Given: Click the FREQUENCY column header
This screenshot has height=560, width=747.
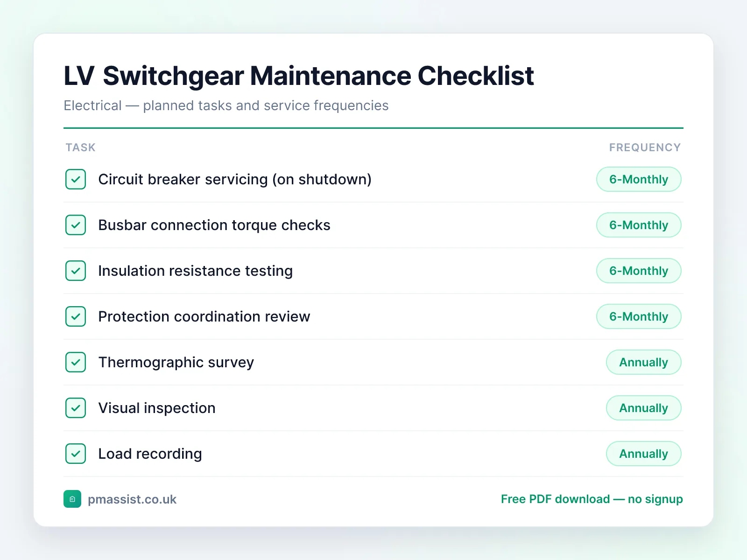Looking at the screenshot, I should (645, 147).
